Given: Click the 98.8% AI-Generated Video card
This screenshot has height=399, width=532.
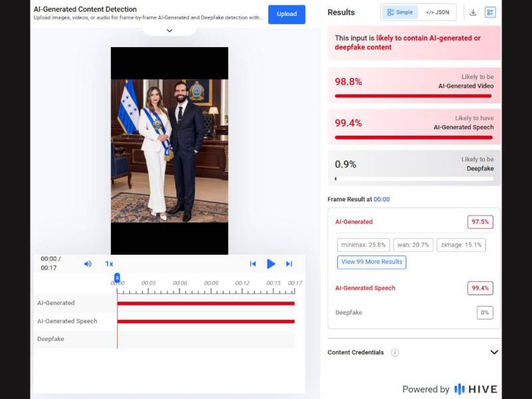Looking at the screenshot, I should click(414, 85).
